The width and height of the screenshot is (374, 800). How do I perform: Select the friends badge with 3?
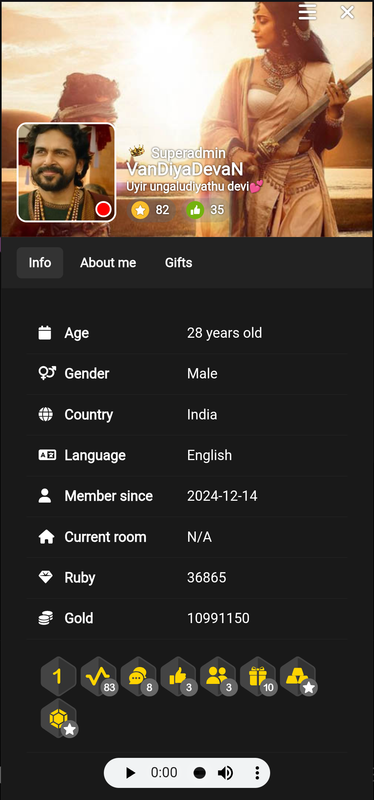(x=218, y=676)
